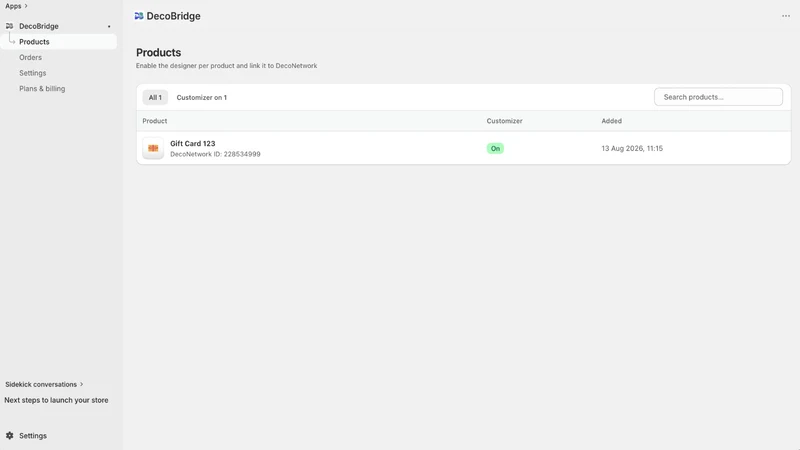Viewport: 800px width, 450px height.
Task: Open the Orders sidebar item
Action: 31,58
